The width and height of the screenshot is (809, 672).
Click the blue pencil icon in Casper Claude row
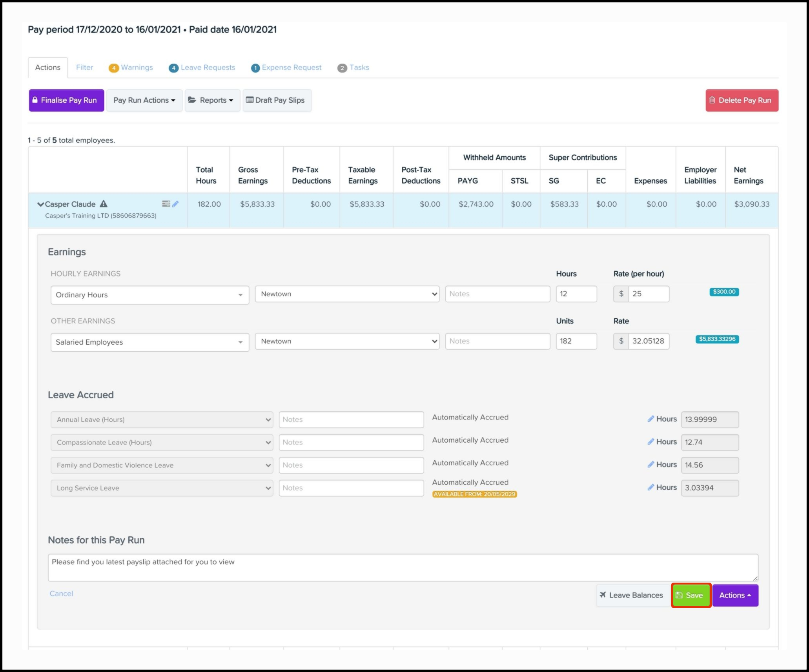175,204
